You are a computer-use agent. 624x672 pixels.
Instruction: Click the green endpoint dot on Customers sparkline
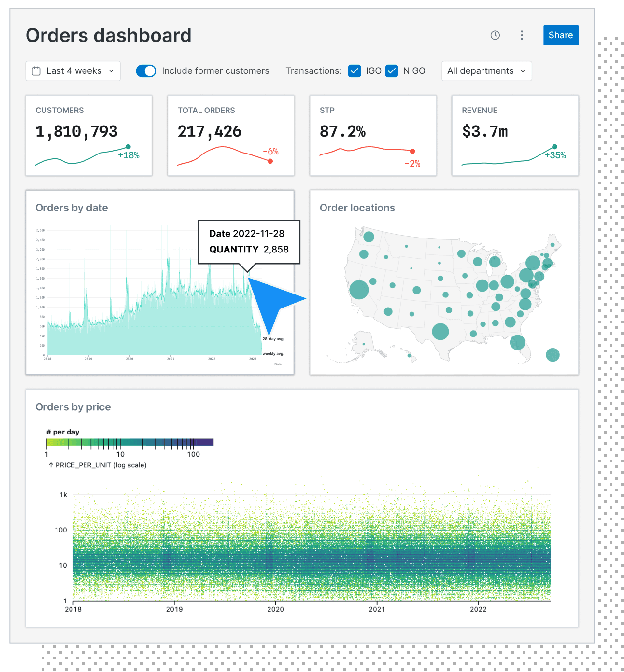(128, 147)
